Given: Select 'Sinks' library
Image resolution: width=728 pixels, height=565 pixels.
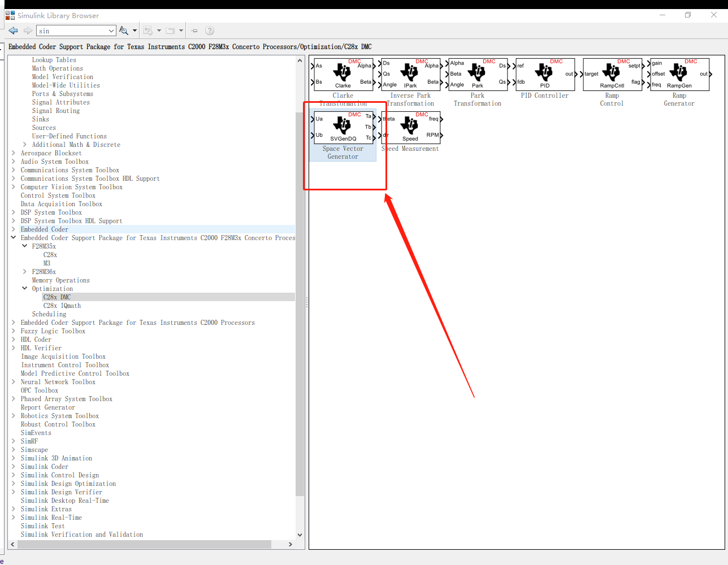Looking at the screenshot, I should tap(41, 119).
